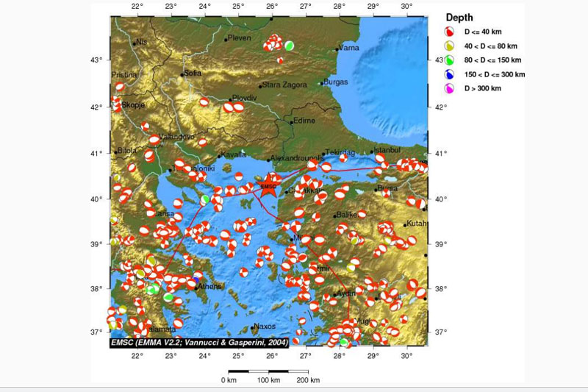Click the green focal mechanism west of Varna
Image resolution: width=588 pixels, height=392 pixels.
click(290, 46)
